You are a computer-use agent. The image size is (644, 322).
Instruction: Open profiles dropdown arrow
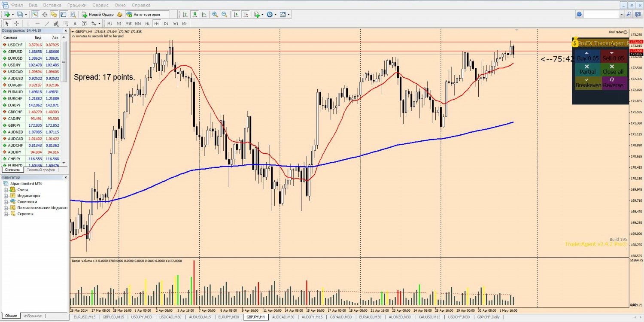[x=26, y=14]
